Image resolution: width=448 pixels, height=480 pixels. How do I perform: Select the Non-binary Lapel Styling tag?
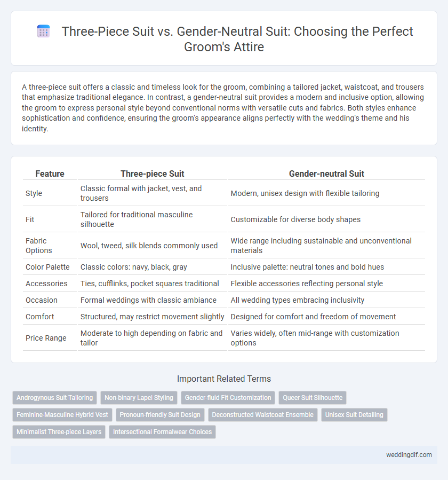pos(139,398)
